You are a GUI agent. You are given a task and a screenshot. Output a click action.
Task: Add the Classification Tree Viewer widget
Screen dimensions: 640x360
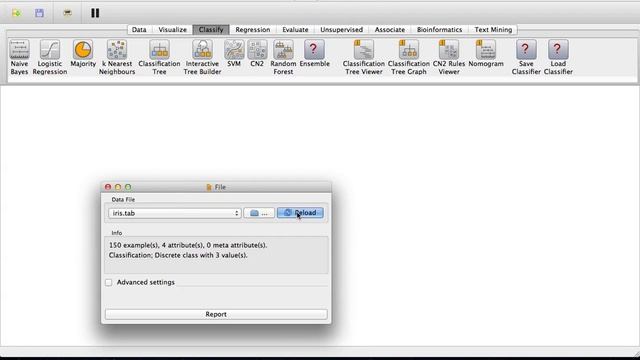364,57
